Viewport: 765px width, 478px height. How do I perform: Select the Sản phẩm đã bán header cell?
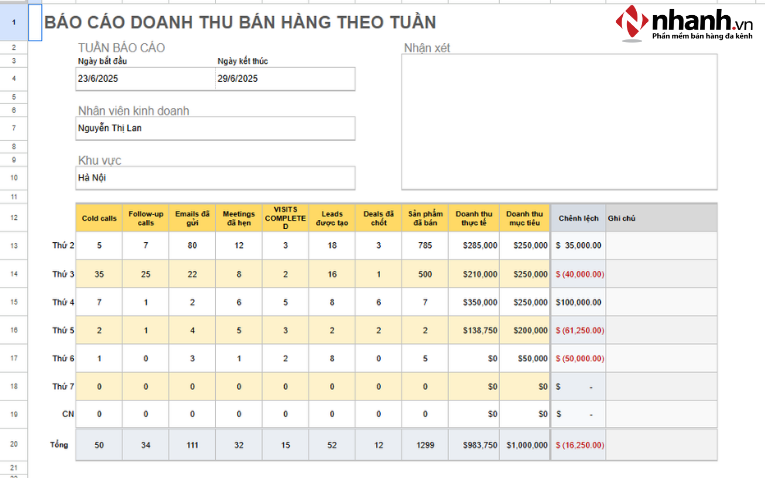(425, 218)
